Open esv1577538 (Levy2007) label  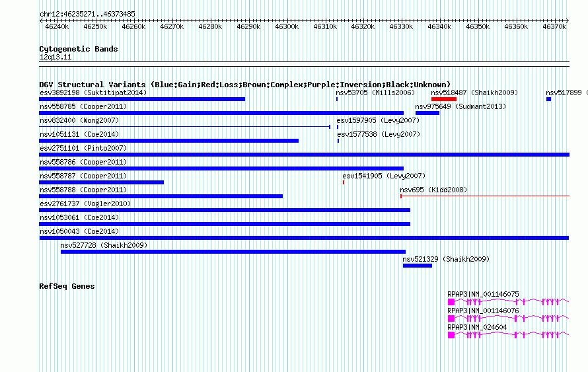[379, 134]
